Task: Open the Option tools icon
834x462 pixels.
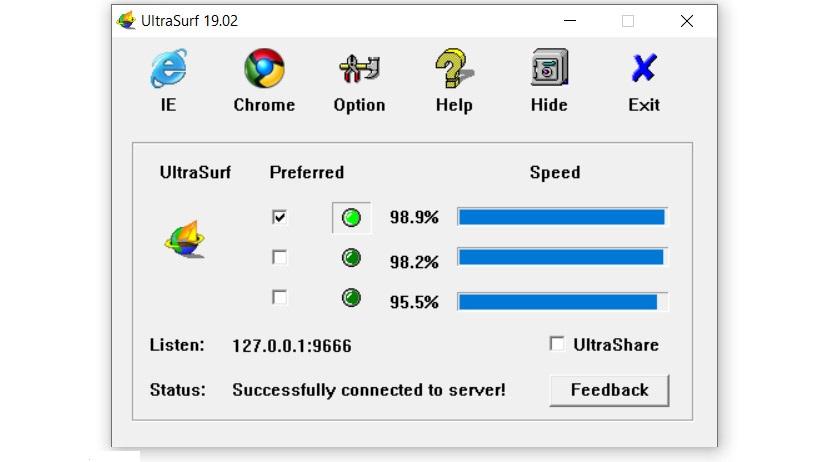Action: click(x=359, y=70)
